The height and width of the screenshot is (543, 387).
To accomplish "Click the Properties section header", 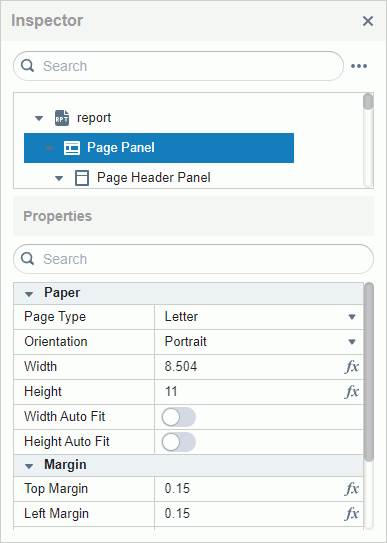I will point(194,216).
